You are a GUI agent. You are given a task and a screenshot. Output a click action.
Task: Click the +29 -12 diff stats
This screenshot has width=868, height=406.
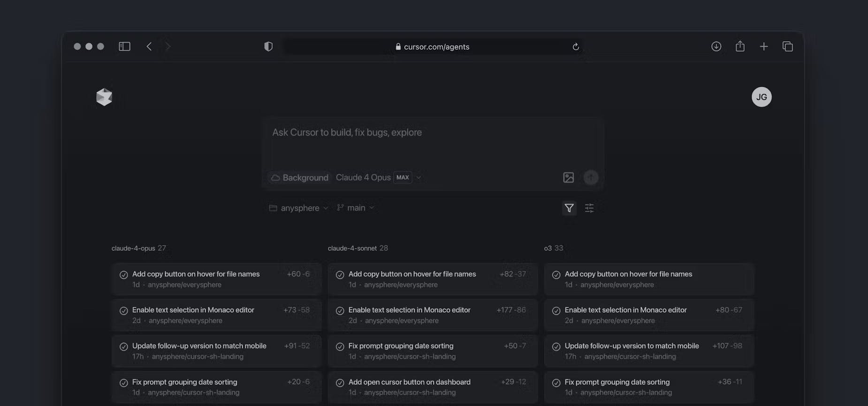tap(513, 382)
